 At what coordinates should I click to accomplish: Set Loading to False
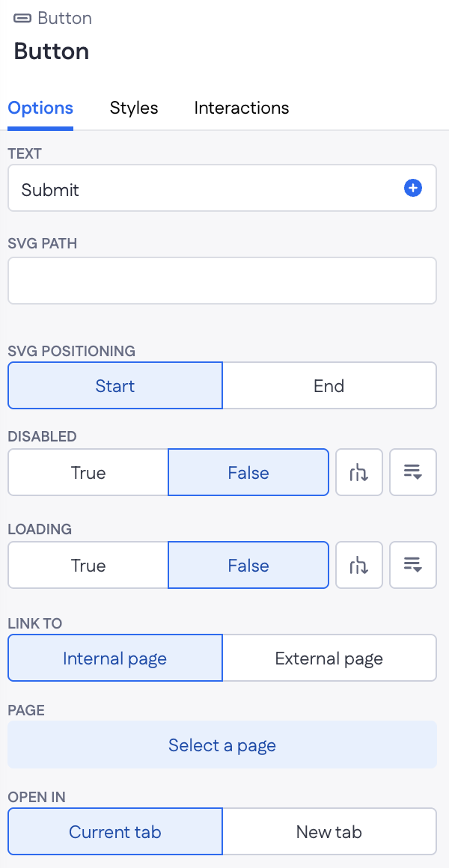tap(248, 565)
